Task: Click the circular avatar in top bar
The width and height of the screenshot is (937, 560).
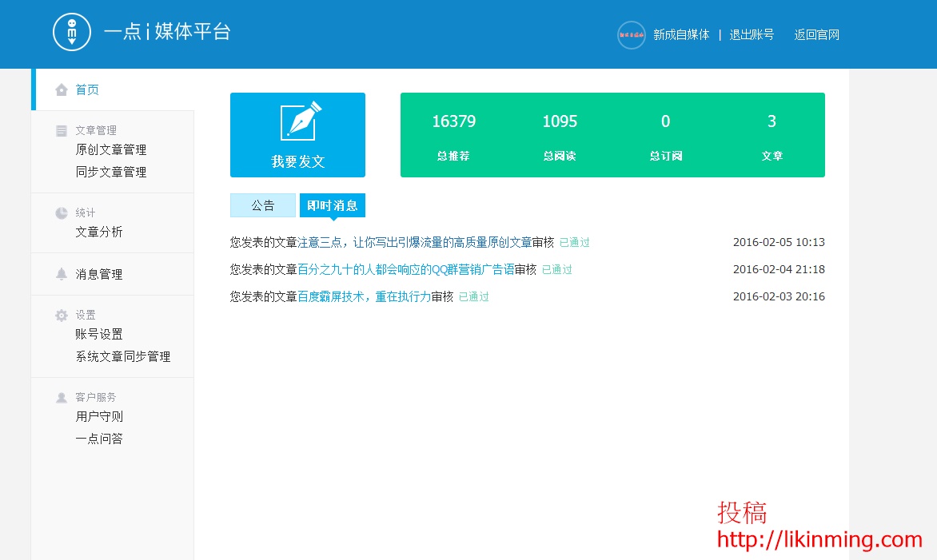Action: pos(631,34)
